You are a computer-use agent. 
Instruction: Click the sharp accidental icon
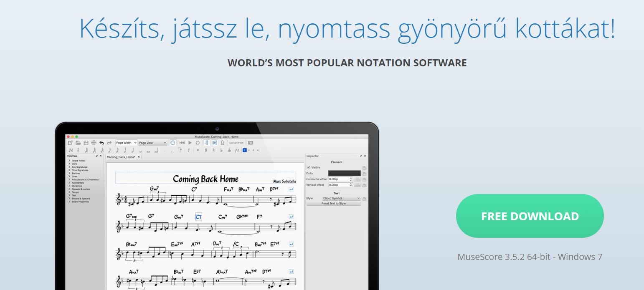(x=205, y=150)
